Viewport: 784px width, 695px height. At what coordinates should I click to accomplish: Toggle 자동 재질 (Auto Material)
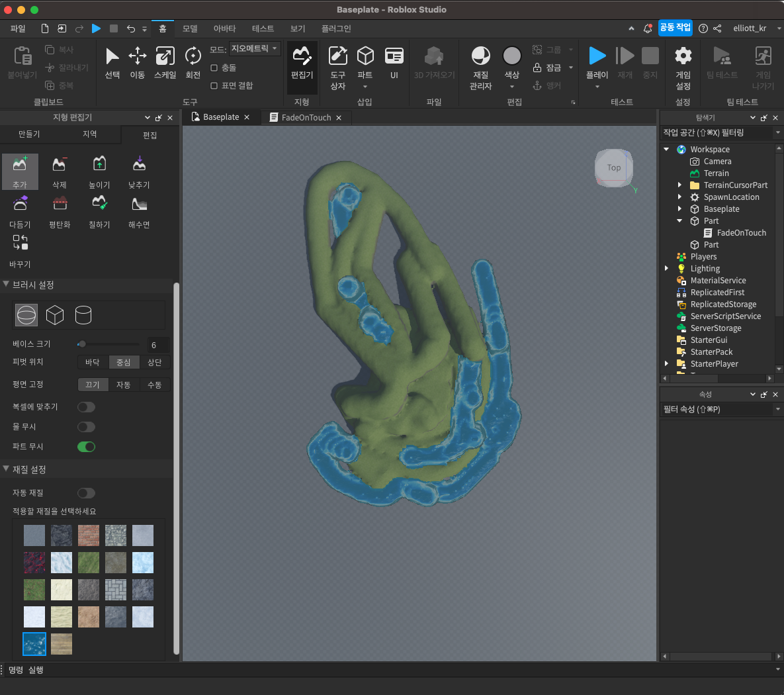[86, 493]
